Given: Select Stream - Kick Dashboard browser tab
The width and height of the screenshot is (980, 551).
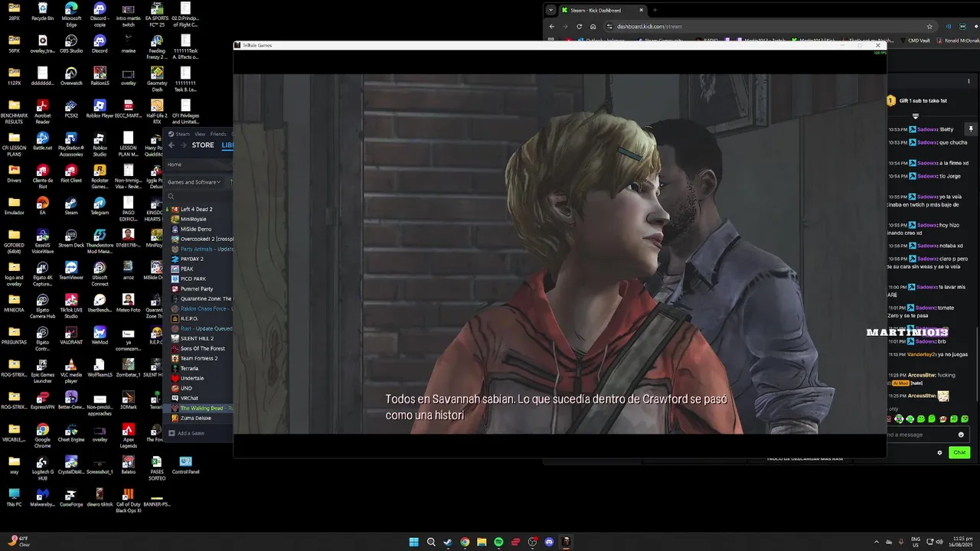Looking at the screenshot, I should (602, 10).
